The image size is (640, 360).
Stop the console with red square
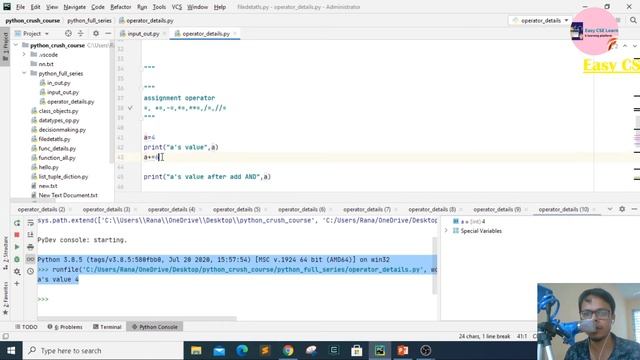(x=17, y=235)
